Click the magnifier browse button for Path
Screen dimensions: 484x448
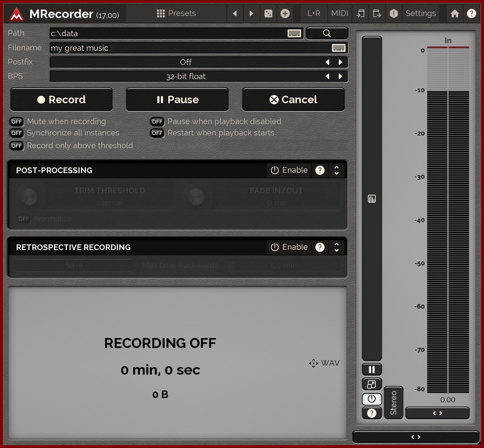(327, 33)
